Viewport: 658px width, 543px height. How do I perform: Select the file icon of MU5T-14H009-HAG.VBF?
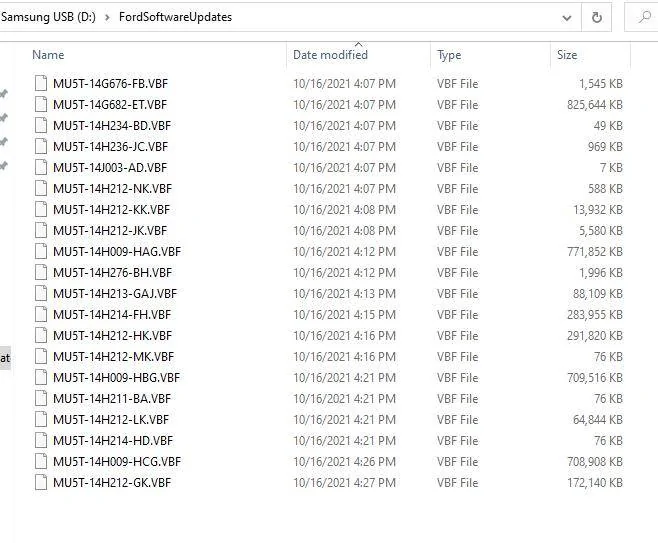point(41,251)
